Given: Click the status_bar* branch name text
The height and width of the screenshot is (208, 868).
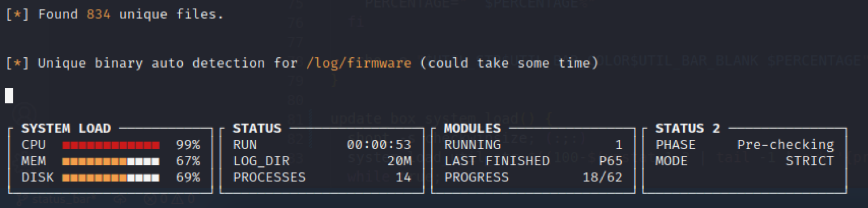Looking at the screenshot, I should (x=63, y=199).
